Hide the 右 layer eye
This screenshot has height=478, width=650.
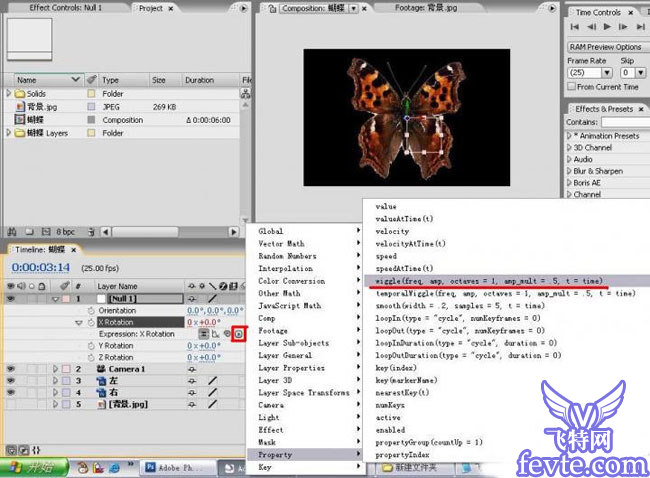11,392
